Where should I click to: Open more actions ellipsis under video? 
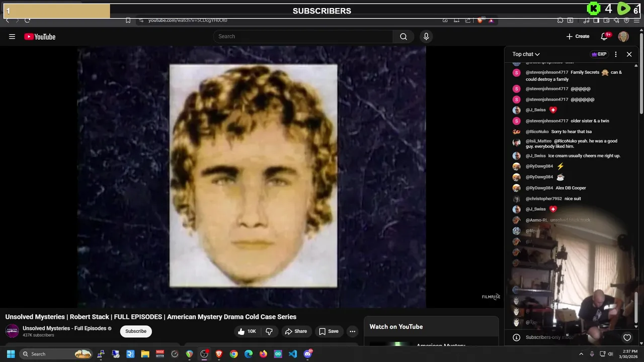[x=352, y=331]
